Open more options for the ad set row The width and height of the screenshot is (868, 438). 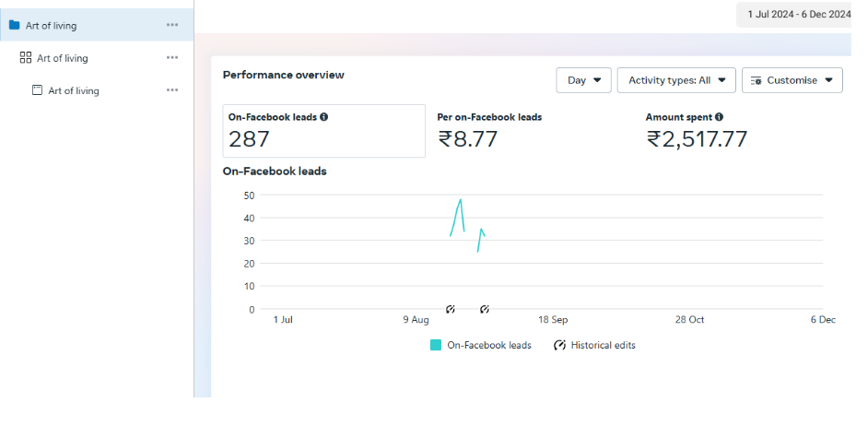172,58
